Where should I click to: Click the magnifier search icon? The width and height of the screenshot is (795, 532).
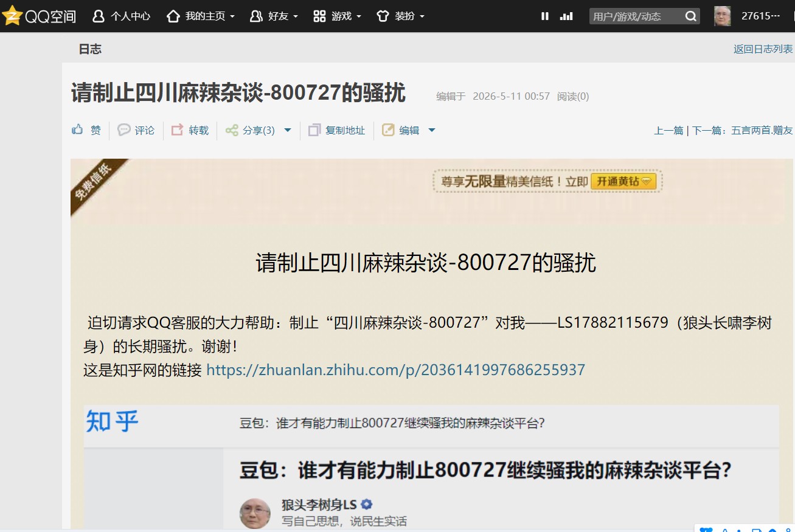click(691, 16)
